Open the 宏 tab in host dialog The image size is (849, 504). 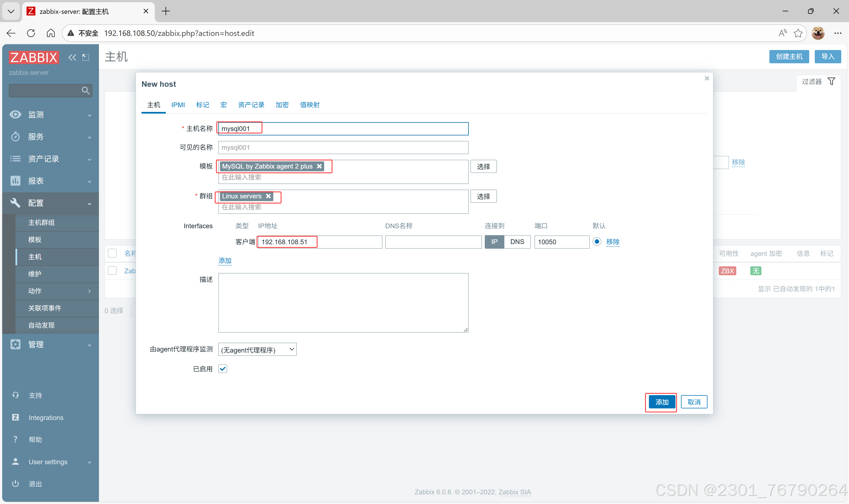(x=224, y=105)
